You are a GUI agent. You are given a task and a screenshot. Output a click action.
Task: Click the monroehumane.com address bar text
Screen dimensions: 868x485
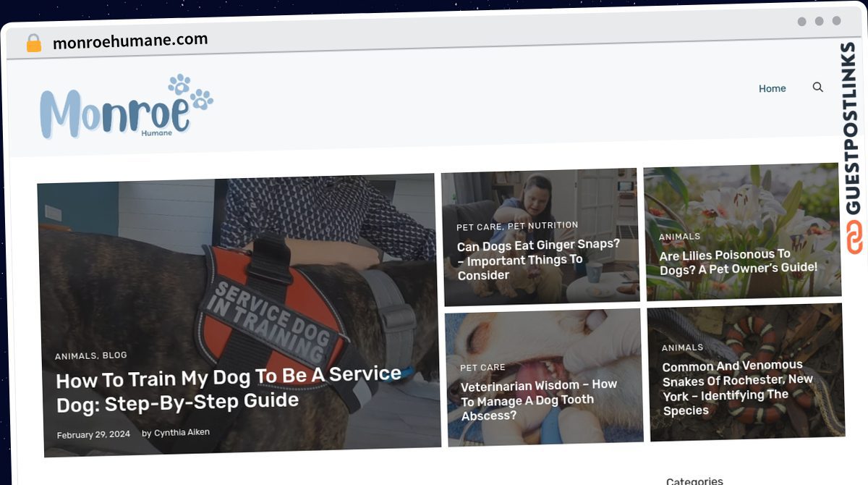click(x=130, y=41)
